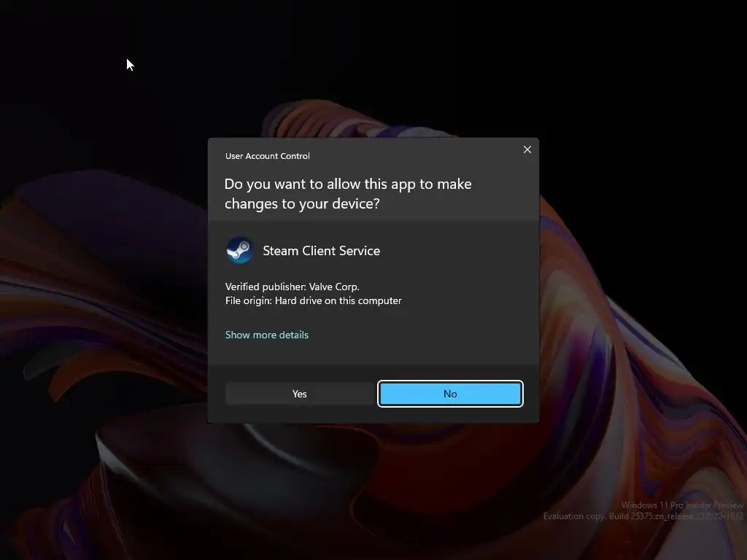Select the 'Steam Client Service' app name
The image size is (747, 560).
pos(322,251)
